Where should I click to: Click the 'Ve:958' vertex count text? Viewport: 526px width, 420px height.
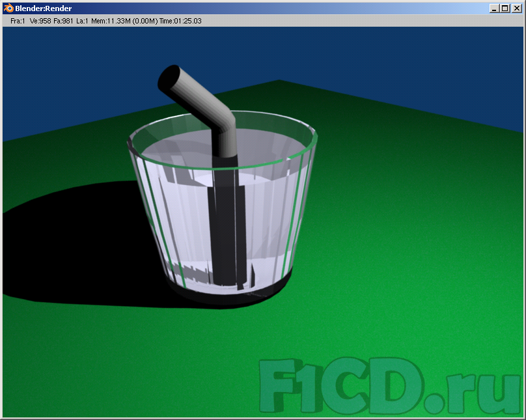pos(40,21)
